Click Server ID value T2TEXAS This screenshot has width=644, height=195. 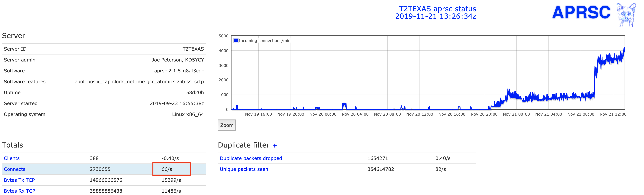pos(193,49)
